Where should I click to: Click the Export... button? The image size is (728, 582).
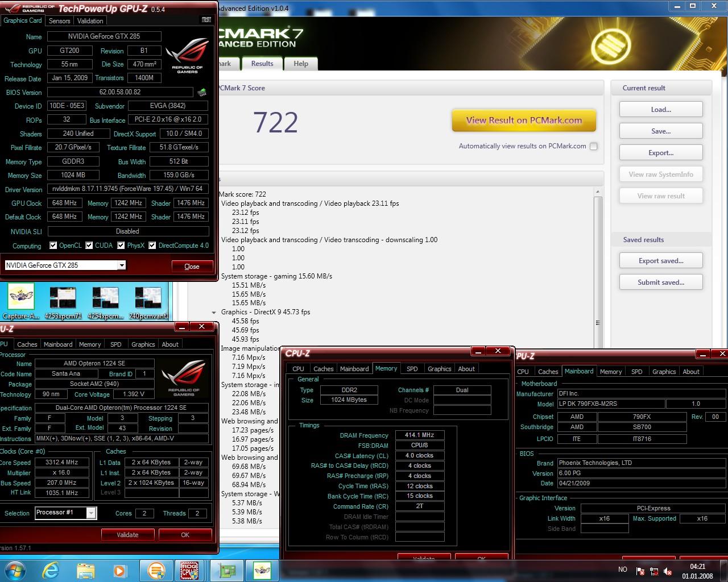661,153
